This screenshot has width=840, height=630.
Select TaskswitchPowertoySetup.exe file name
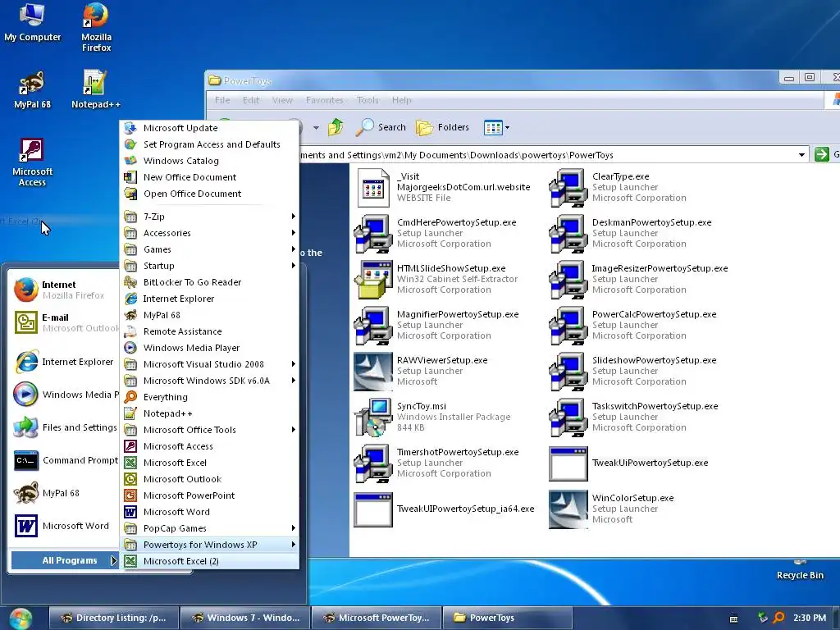[655, 406]
